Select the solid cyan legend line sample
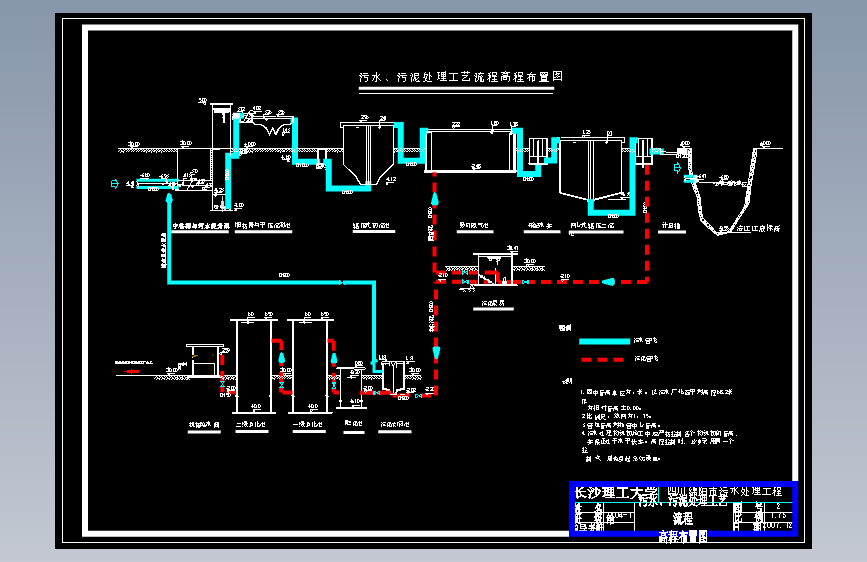The height and width of the screenshot is (562, 867). coord(604,341)
